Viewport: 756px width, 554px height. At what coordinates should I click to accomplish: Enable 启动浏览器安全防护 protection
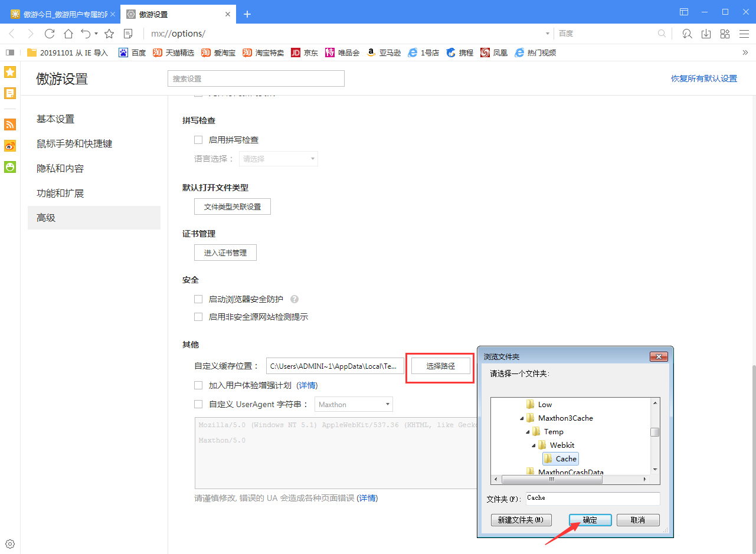pos(198,299)
